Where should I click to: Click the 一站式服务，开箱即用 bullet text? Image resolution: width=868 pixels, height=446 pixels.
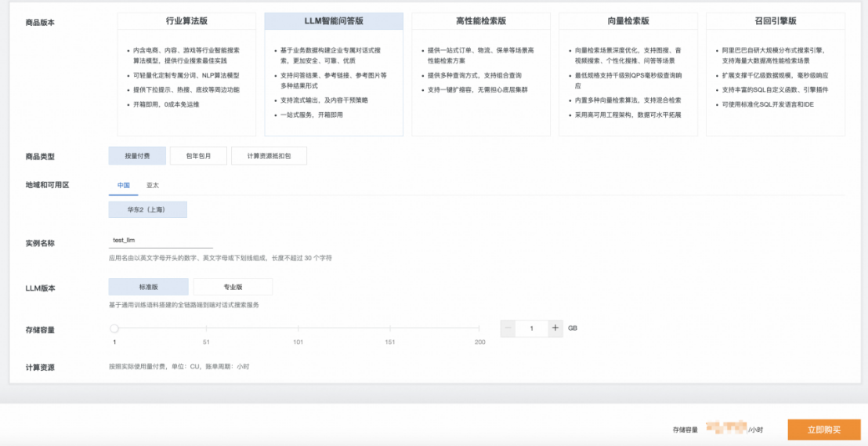[312, 114]
